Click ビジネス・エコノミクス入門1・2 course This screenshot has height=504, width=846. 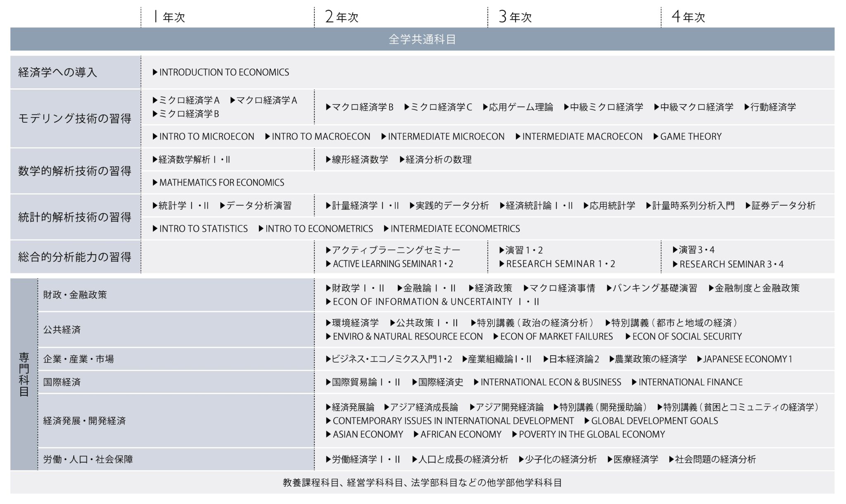389,359
